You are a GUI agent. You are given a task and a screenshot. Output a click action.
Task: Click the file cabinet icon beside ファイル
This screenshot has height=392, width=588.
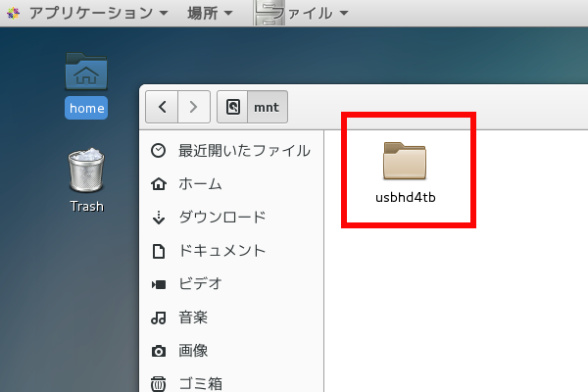(265, 13)
